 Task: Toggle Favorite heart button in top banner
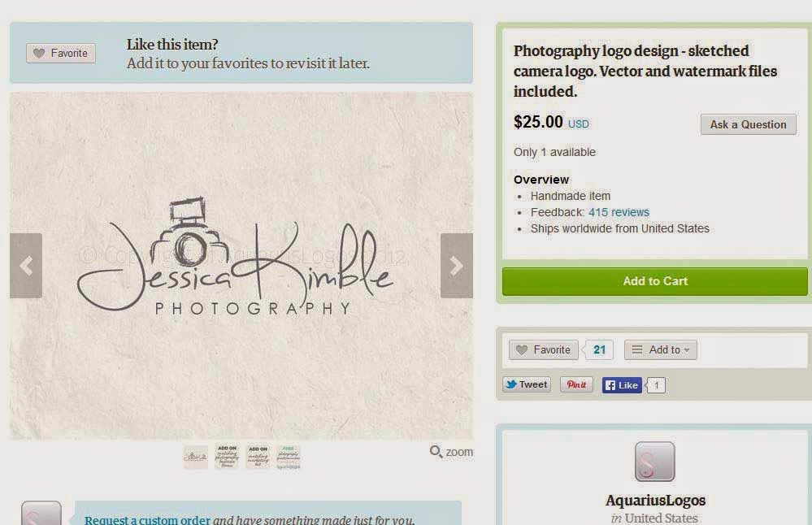61,53
